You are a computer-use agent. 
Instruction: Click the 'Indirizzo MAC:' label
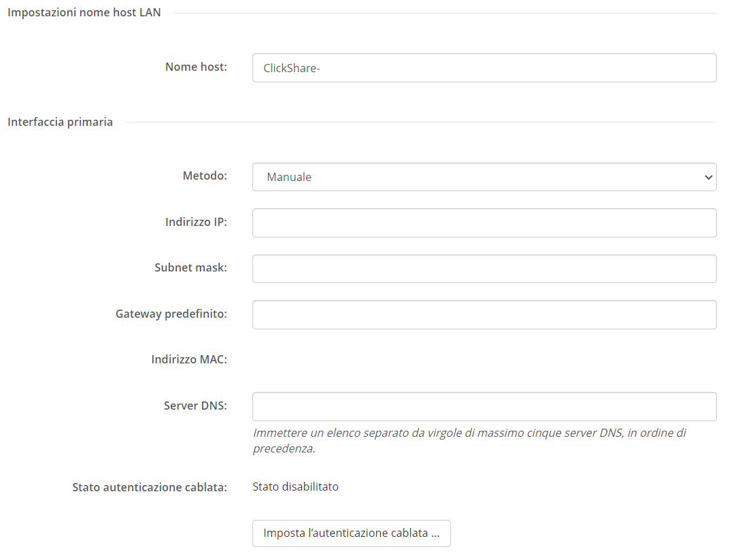[189, 359]
